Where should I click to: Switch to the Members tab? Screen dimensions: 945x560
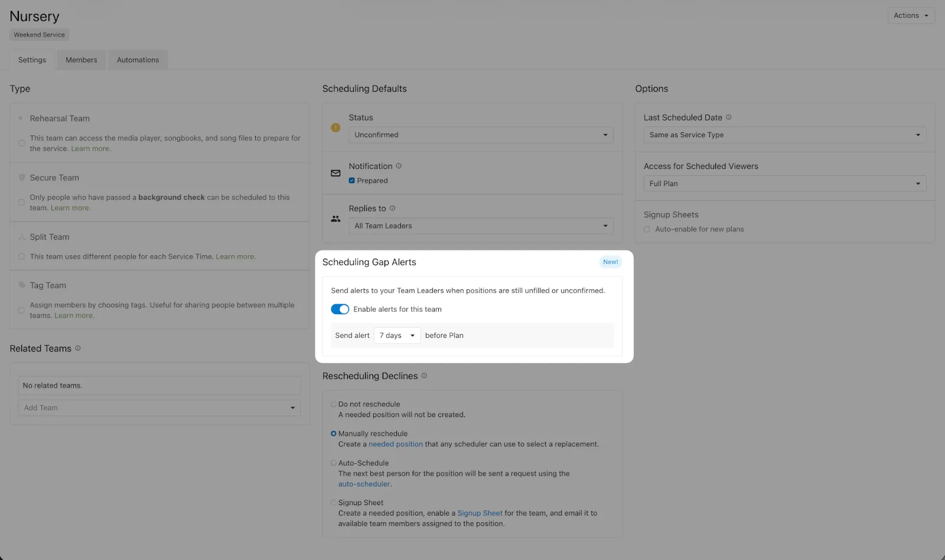click(x=81, y=60)
